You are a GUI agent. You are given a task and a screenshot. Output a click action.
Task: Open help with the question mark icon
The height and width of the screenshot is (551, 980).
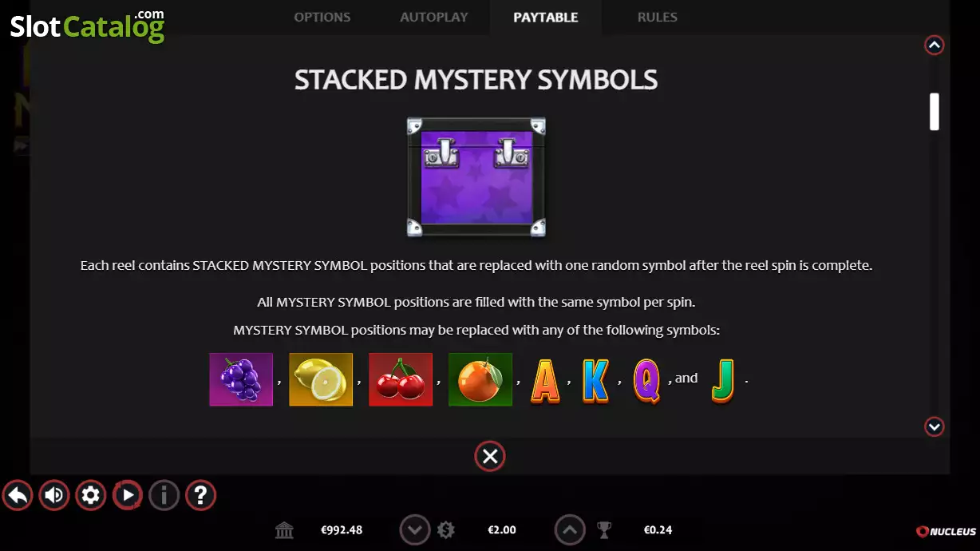201,496
